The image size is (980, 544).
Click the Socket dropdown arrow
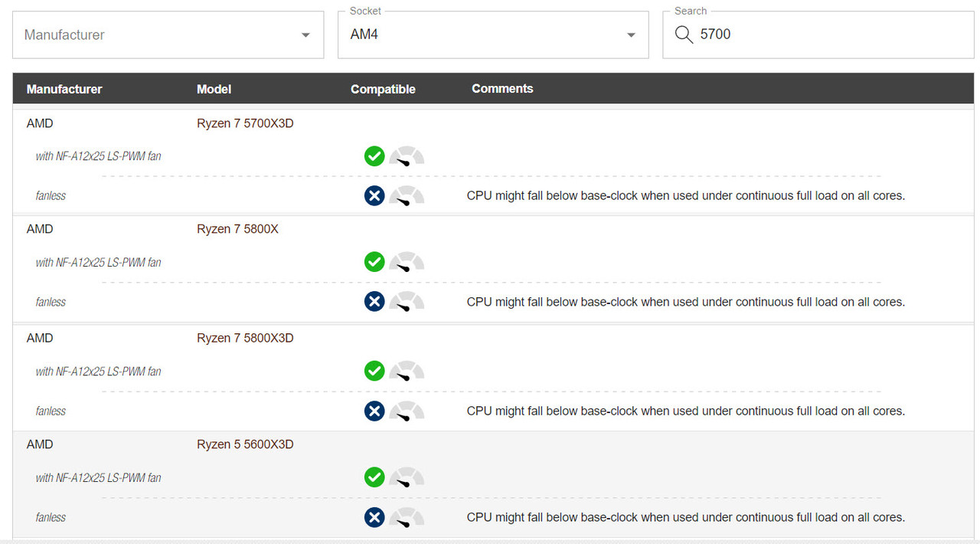point(631,35)
